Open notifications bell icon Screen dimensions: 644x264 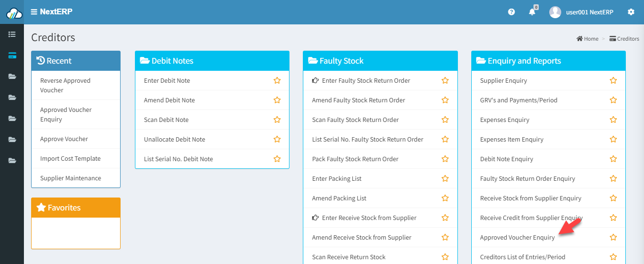pos(532,12)
